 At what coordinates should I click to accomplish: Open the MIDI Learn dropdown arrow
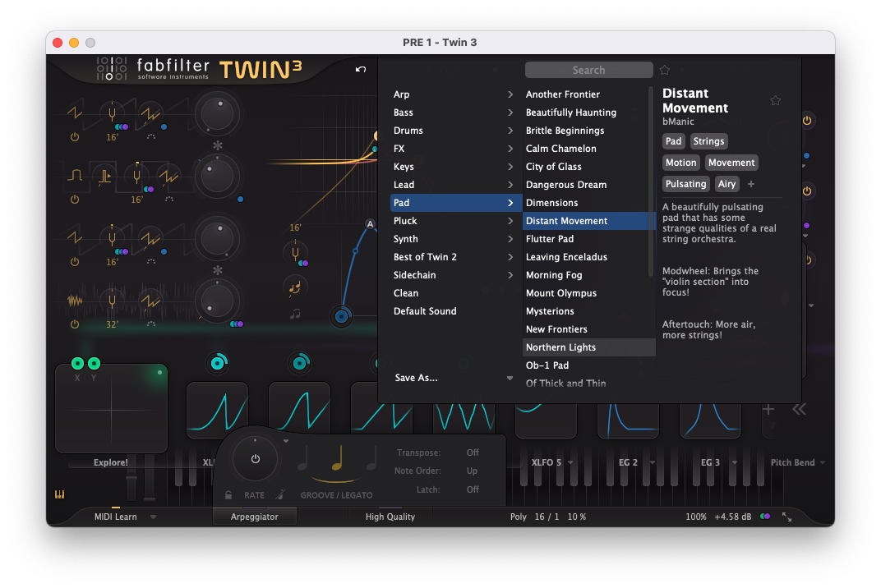(153, 517)
